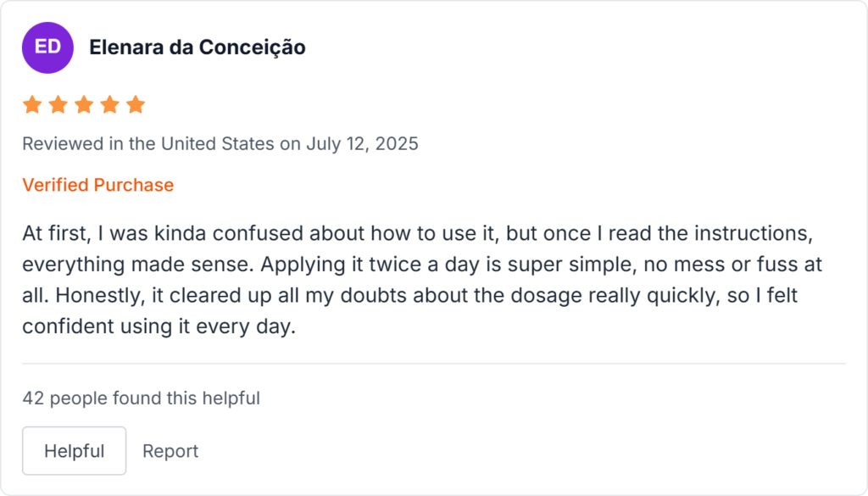Image resolution: width=868 pixels, height=496 pixels.
Task: Click the Verified Purchase label
Action: tap(97, 185)
